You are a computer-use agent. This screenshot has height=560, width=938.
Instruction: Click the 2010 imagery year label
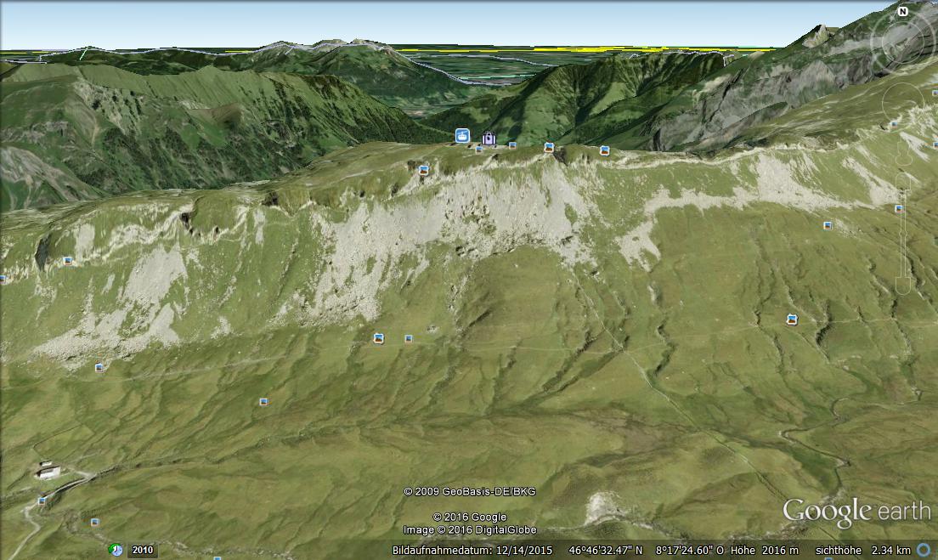[143, 551]
